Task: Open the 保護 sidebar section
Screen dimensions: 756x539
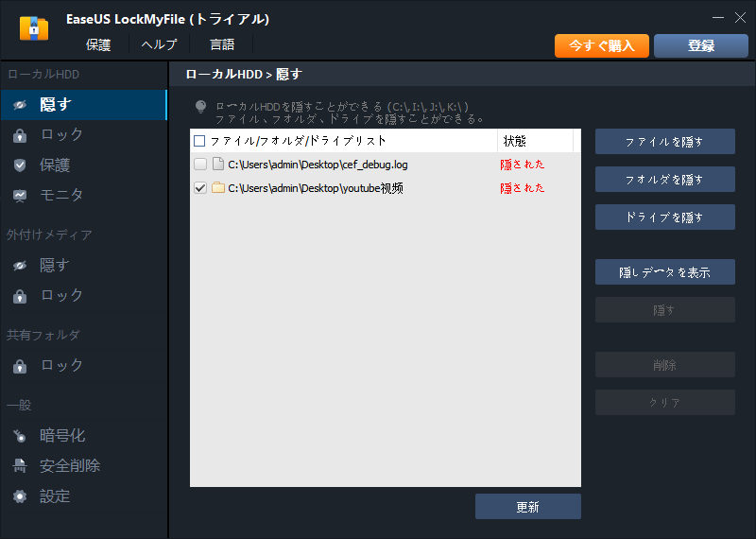Action: pos(83,165)
